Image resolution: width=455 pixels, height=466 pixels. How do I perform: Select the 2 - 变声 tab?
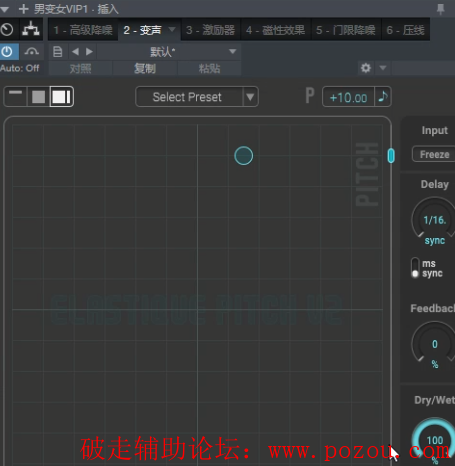142,30
